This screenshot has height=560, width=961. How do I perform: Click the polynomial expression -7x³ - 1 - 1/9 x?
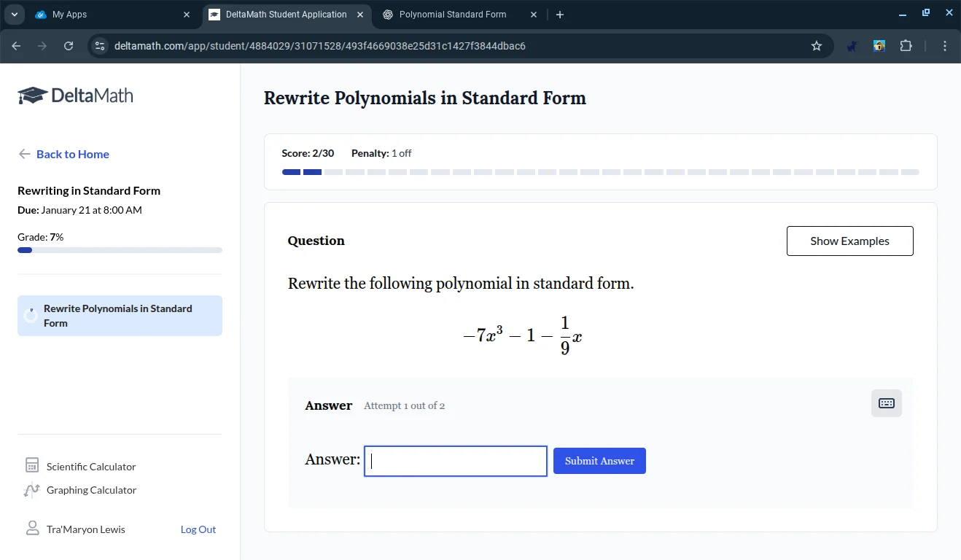coord(523,335)
